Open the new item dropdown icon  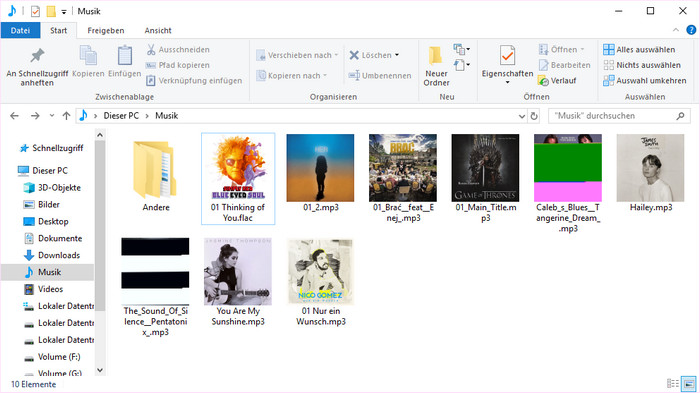click(461, 49)
